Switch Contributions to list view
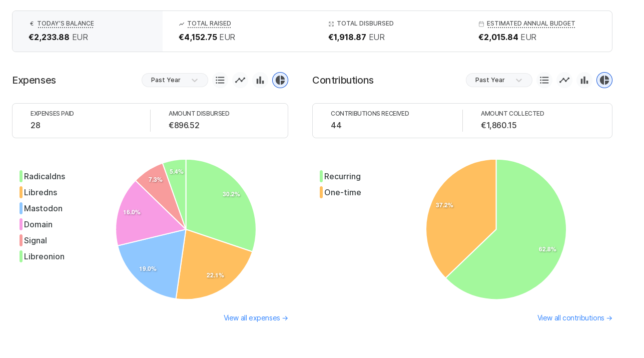This screenshot has width=644, height=358. [x=544, y=80]
